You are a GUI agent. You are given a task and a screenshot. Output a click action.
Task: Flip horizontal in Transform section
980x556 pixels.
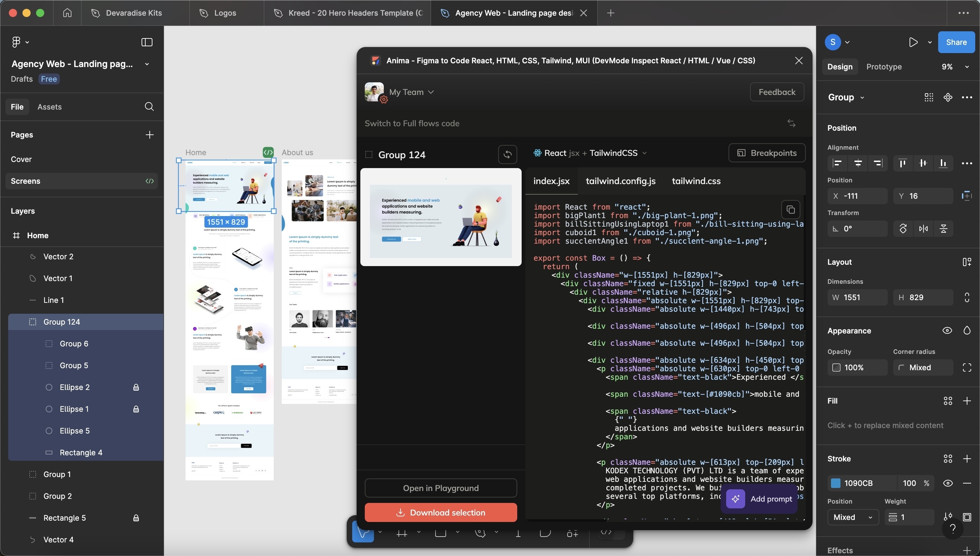923,229
